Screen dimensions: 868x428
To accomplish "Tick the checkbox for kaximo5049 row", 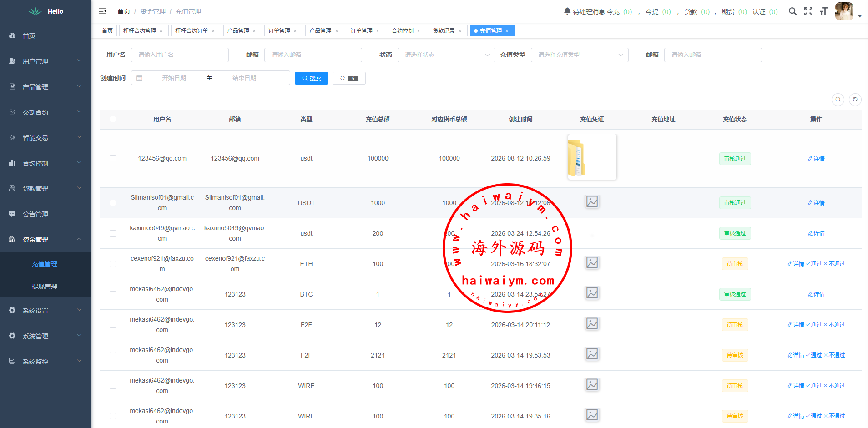I will point(113,233).
